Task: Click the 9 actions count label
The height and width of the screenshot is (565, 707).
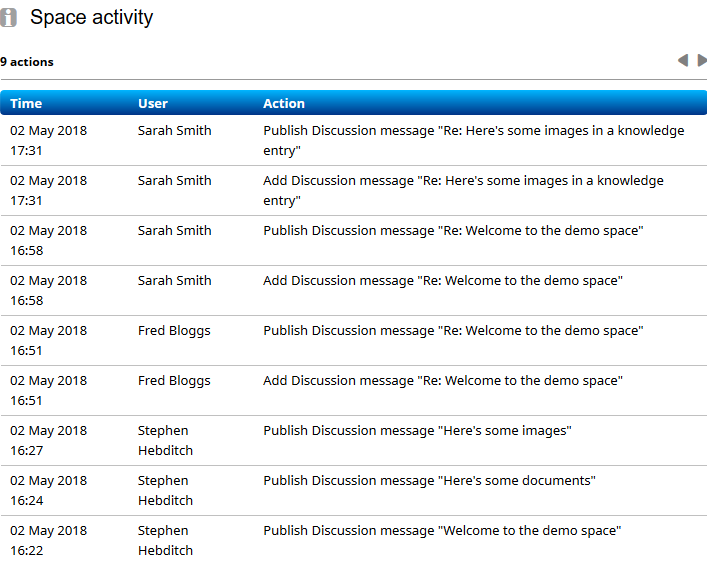Action: click(27, 62)
